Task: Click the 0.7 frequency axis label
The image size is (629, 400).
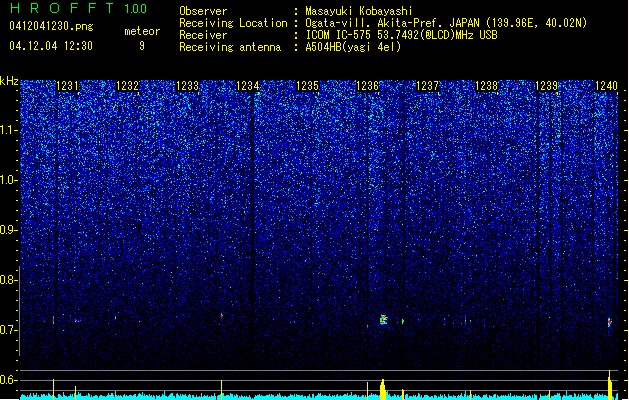Action: click(8, 330)
